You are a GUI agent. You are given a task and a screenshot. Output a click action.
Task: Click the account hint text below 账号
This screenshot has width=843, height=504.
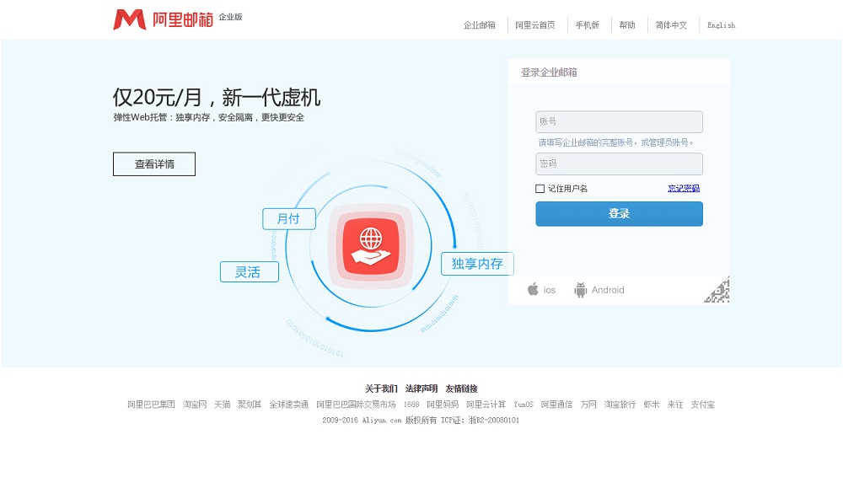[x=616, y=143]
